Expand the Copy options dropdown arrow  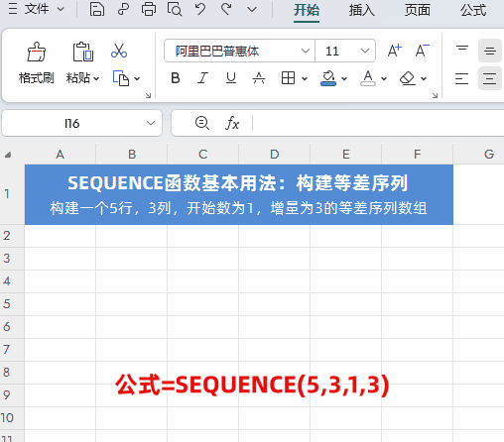137,78
